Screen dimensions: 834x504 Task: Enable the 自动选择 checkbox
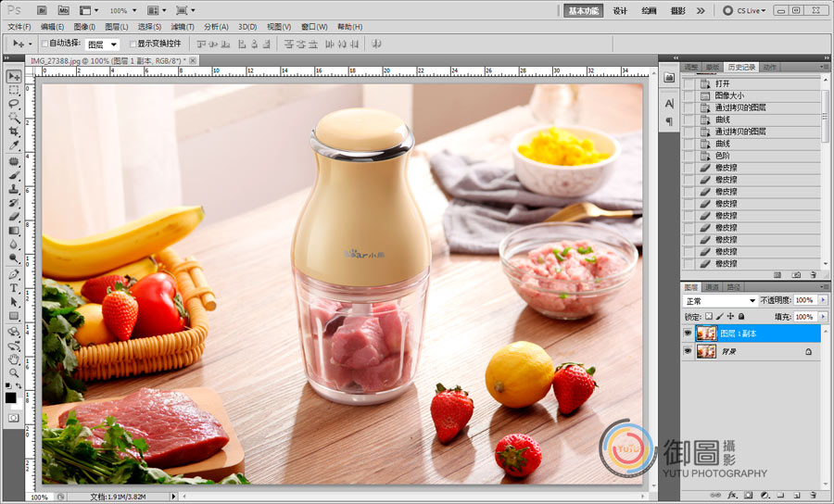44,44
